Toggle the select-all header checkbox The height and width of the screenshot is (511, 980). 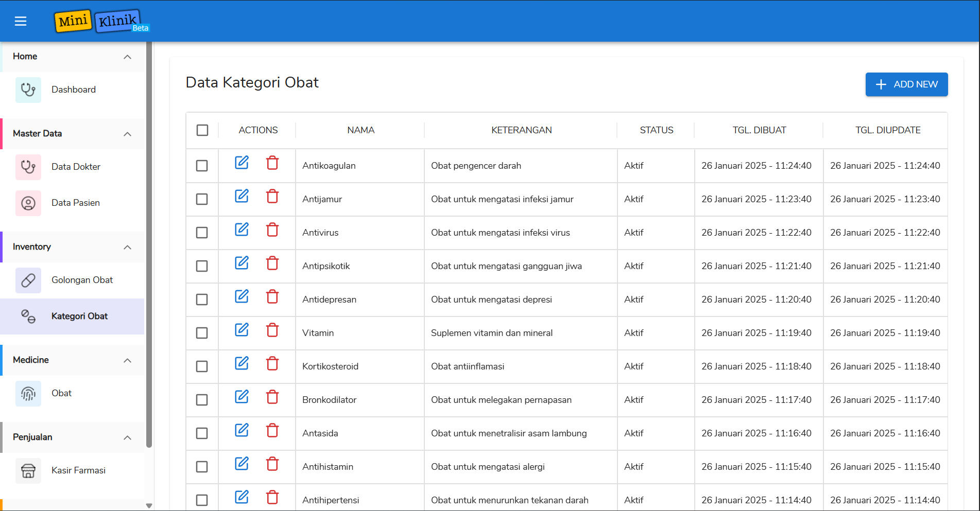(x=202, y=130)
